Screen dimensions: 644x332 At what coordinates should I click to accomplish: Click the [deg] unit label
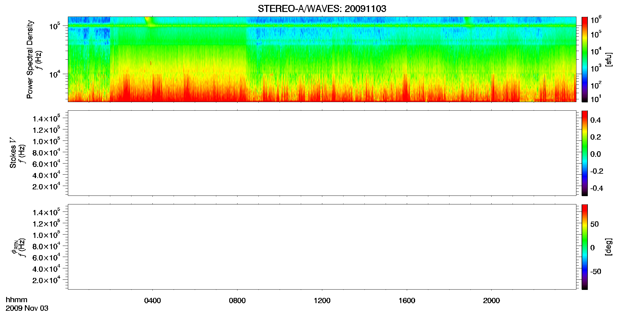609,247
